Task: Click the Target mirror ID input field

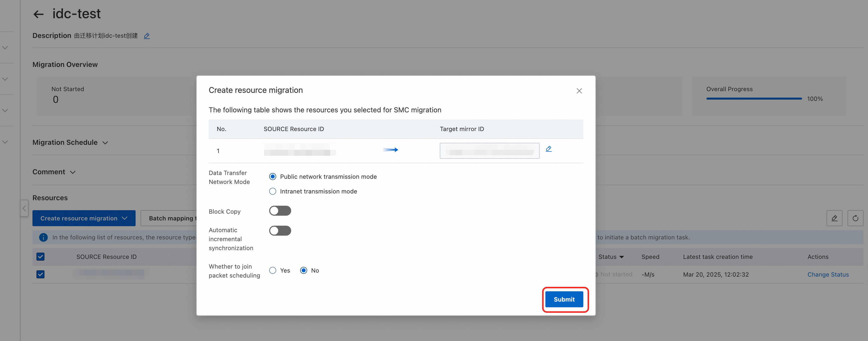Action: coord(489,151)
